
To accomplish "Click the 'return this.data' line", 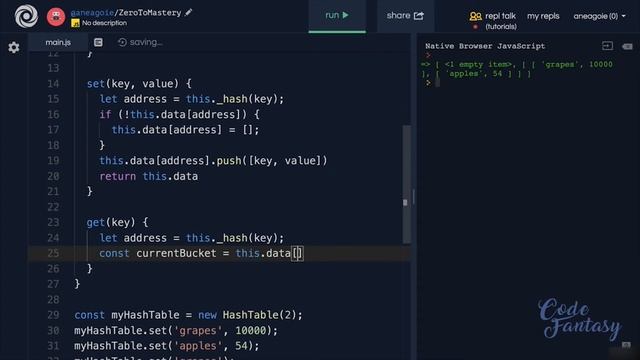I will (x=149, y=176).
